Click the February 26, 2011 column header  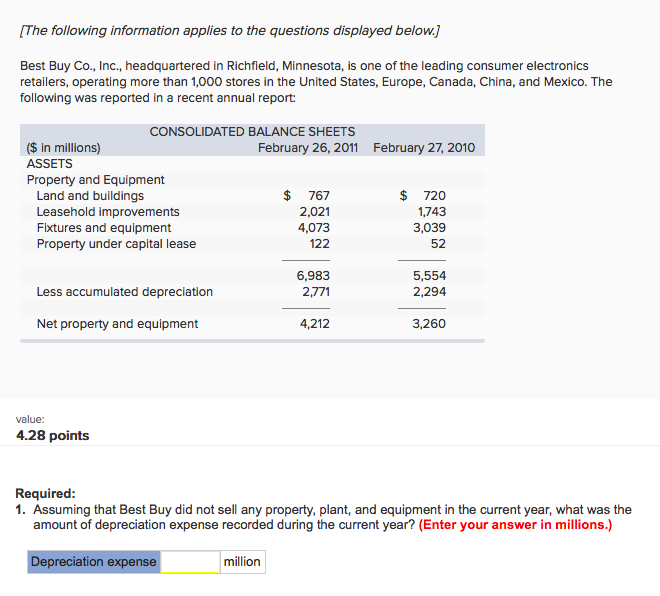click(x=308, y=148)
